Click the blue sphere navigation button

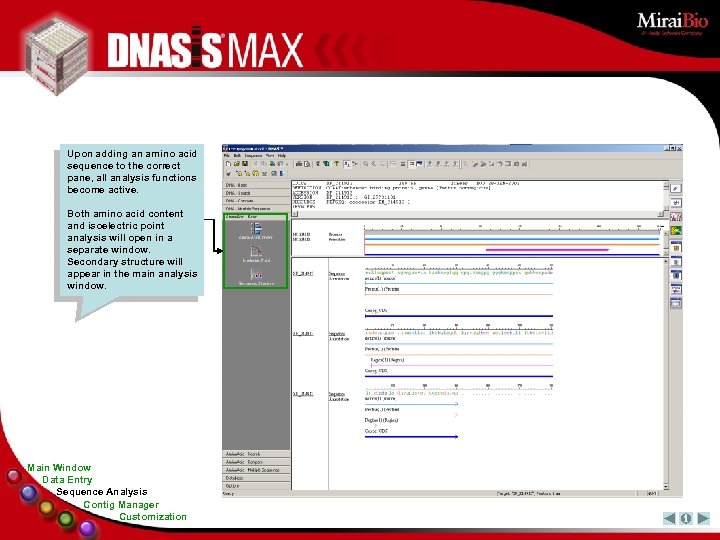(29, 493)
